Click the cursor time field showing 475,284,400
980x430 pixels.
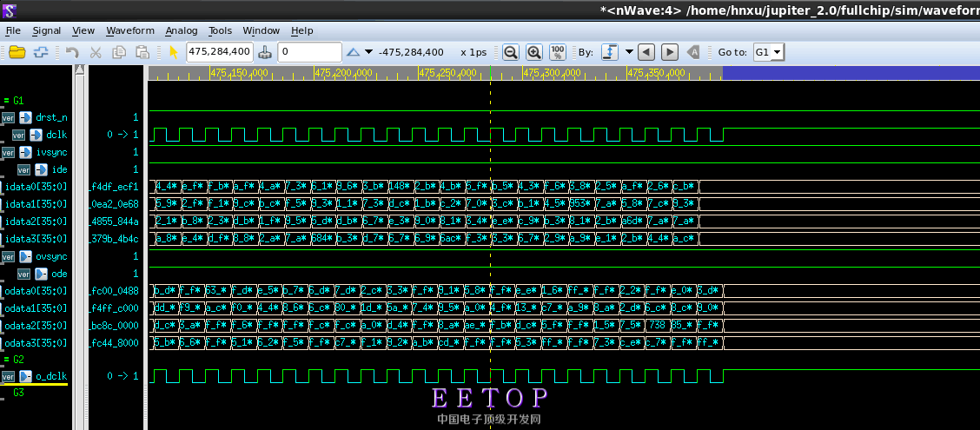coord(220,52)
